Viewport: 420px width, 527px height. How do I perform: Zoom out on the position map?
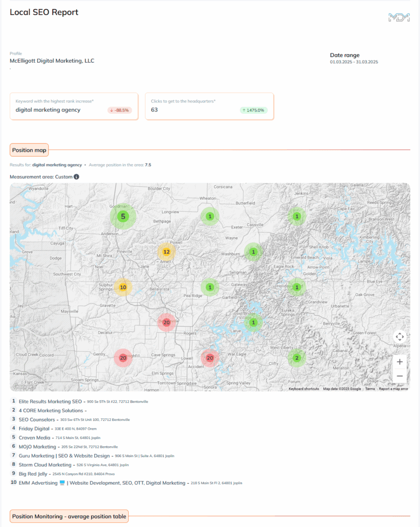click(399, 376)
